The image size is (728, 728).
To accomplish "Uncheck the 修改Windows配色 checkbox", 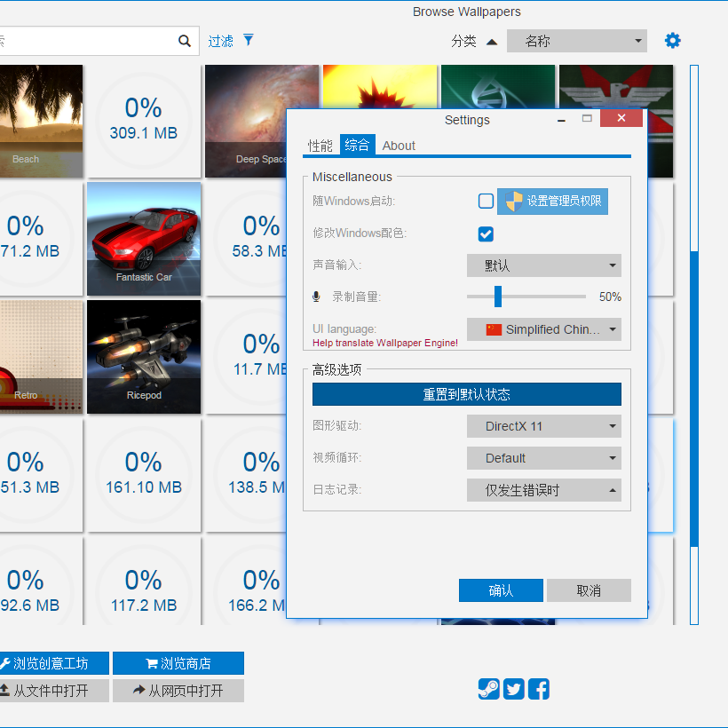I will click(486, 233).
